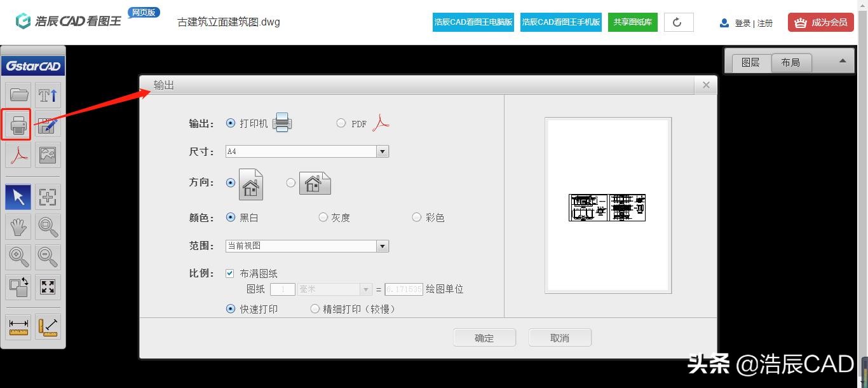Choose 彩色 color printing mode
This screenshot has height=388, width=868.
coord(417,217)
